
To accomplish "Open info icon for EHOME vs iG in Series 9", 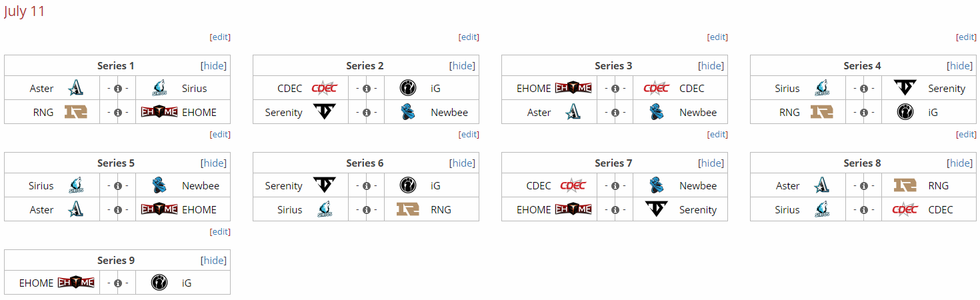I will point(117,283).
